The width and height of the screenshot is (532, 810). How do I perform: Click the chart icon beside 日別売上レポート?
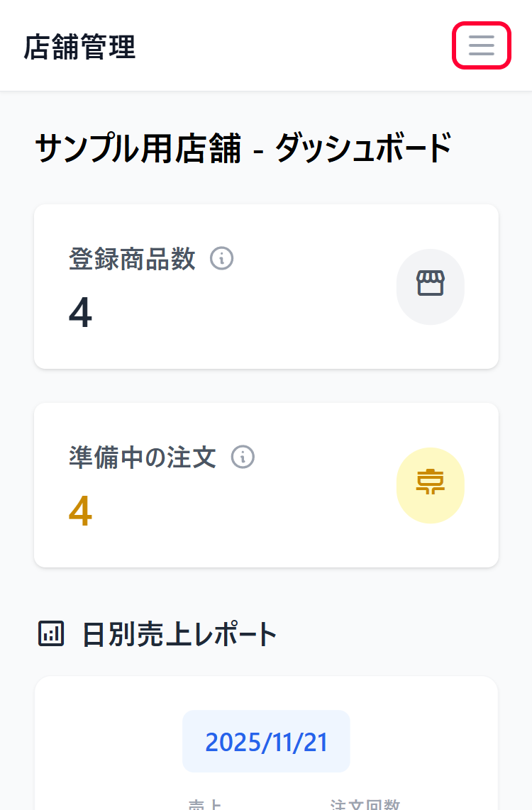coord(51,633)
